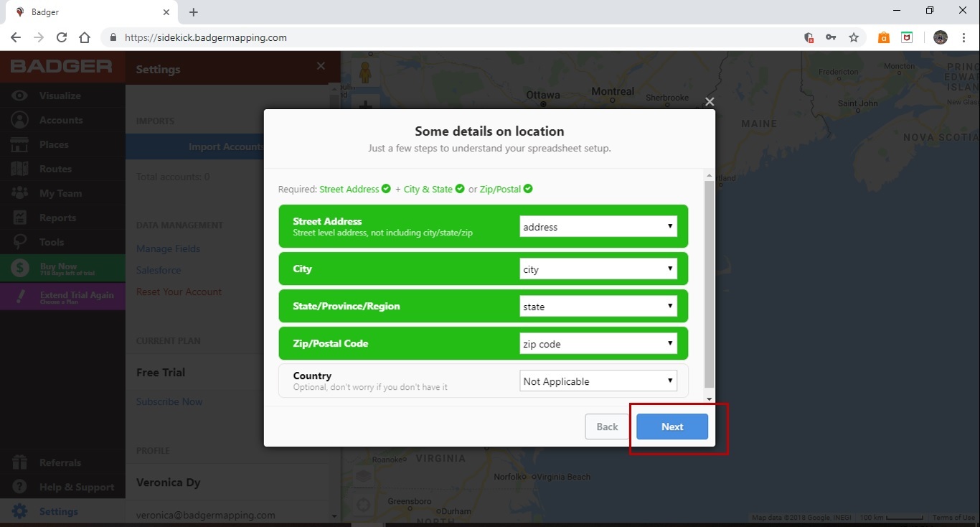The width and height of the screenshot is (980, 527).
Task: Click the veronica@badgermapping.com email
Action: click(x=206, y=515)
